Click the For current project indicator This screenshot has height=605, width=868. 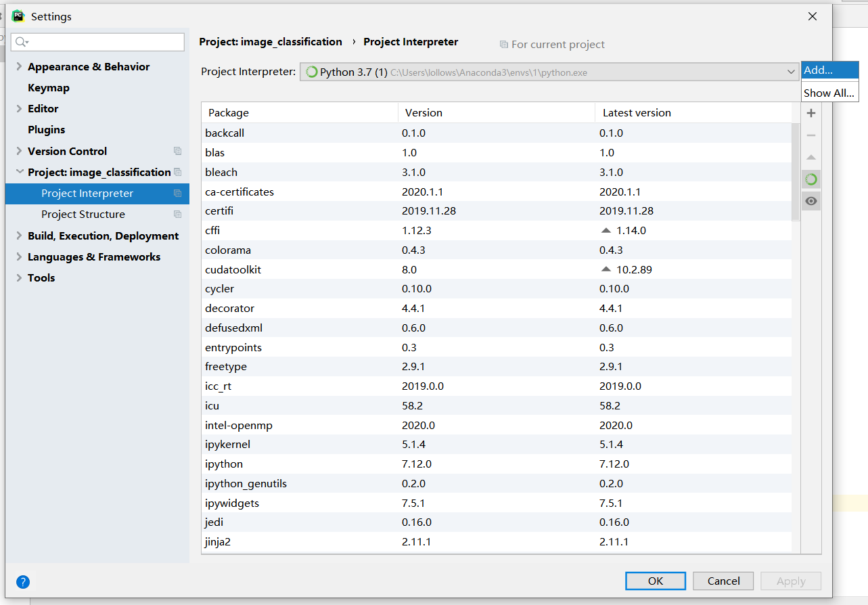pos(552,45)
